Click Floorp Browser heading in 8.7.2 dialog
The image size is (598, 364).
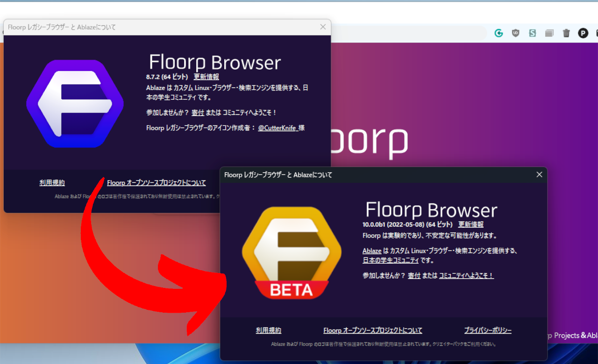pyautogui.click(x=215, y=63)
